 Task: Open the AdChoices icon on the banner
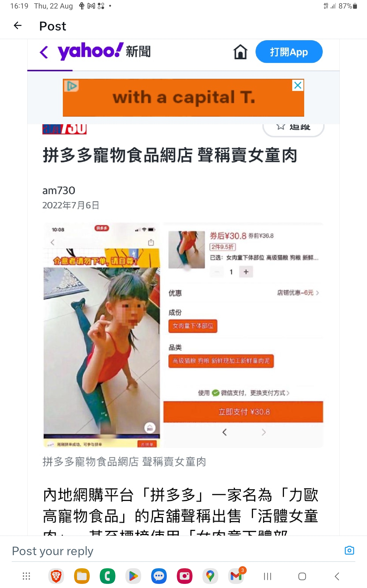pos(72,86)
